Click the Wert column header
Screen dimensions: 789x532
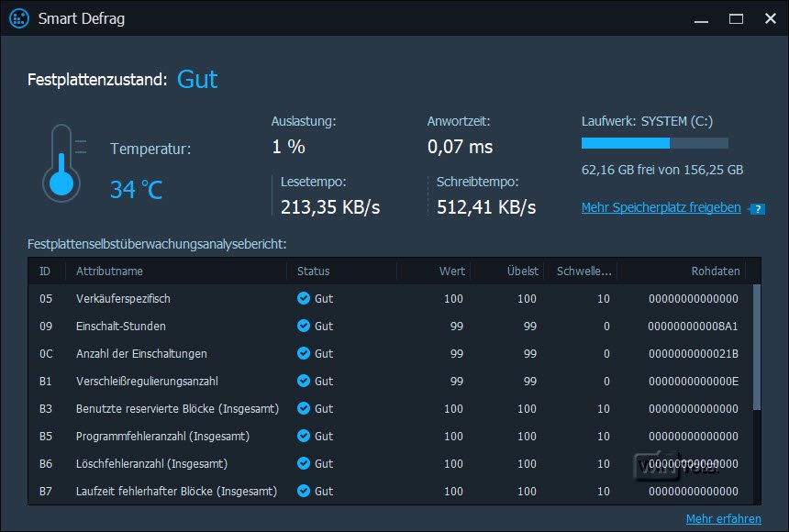tap(451, 271)
